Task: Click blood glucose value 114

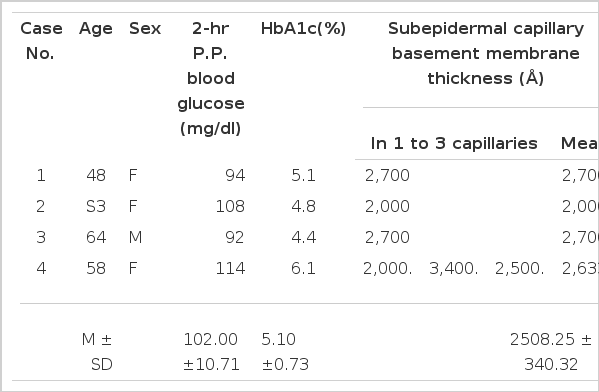Action: pos(230,268)
